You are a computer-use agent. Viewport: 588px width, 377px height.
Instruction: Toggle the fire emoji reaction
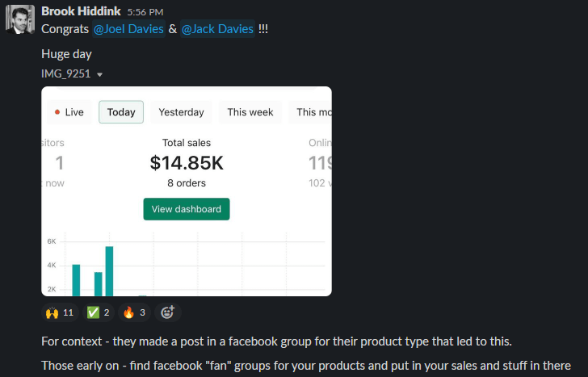134,312
